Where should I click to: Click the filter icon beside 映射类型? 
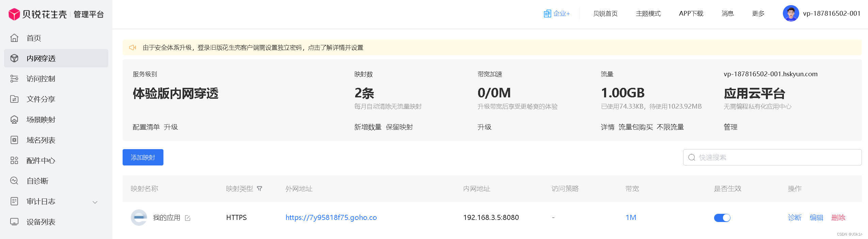tap(259, 189)
